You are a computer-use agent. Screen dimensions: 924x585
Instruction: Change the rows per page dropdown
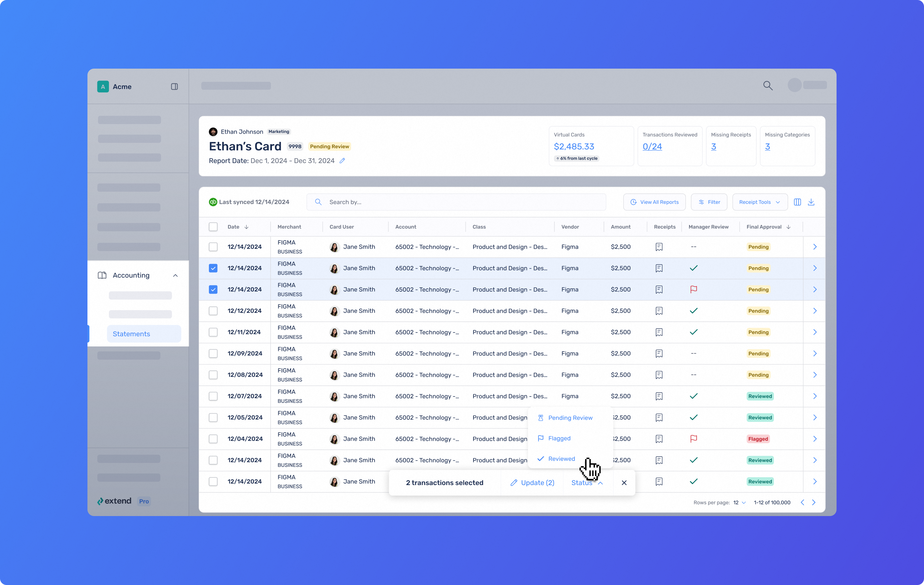[x=739, y=503]
